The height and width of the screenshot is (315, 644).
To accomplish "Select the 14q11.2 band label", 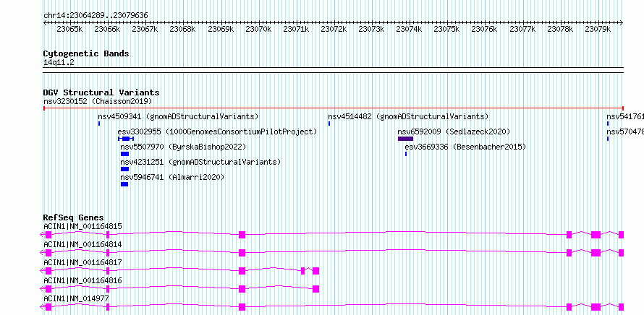I will click(59, 62).
